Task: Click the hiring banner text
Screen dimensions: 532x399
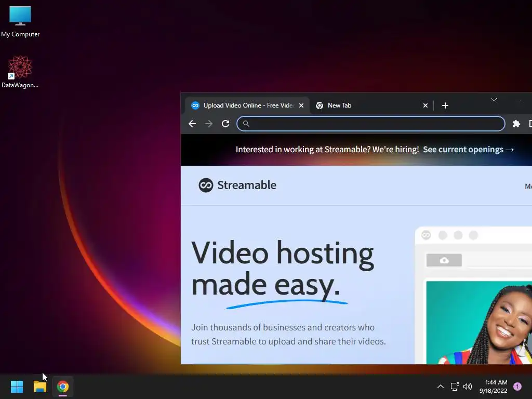Action: (x=327, y=150)
